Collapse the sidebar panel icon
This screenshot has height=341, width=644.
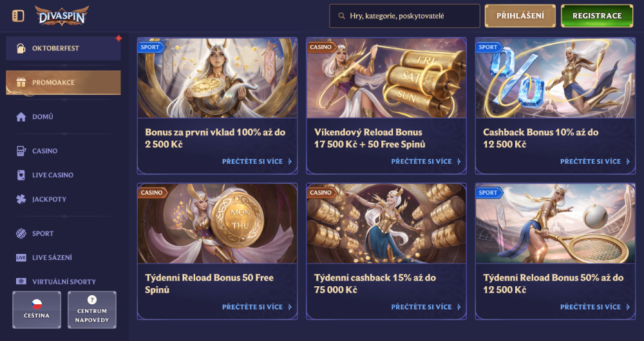(18, 15)
